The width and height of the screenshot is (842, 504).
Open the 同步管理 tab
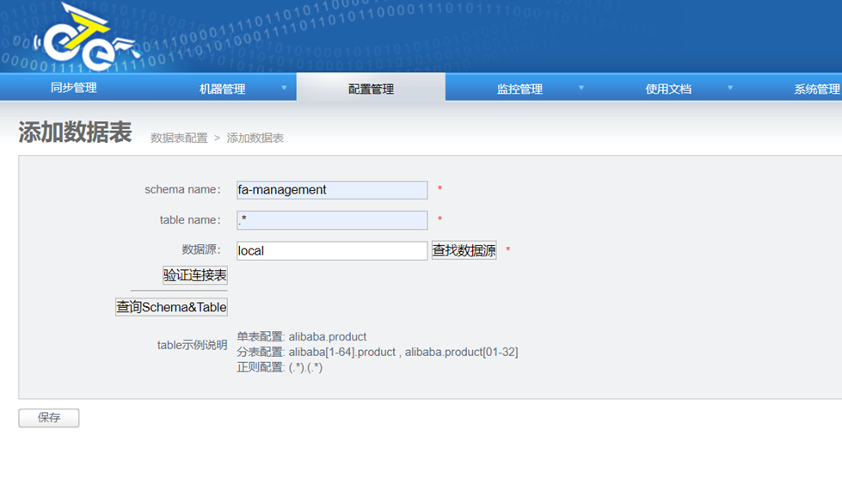click(x=74, y=88)
